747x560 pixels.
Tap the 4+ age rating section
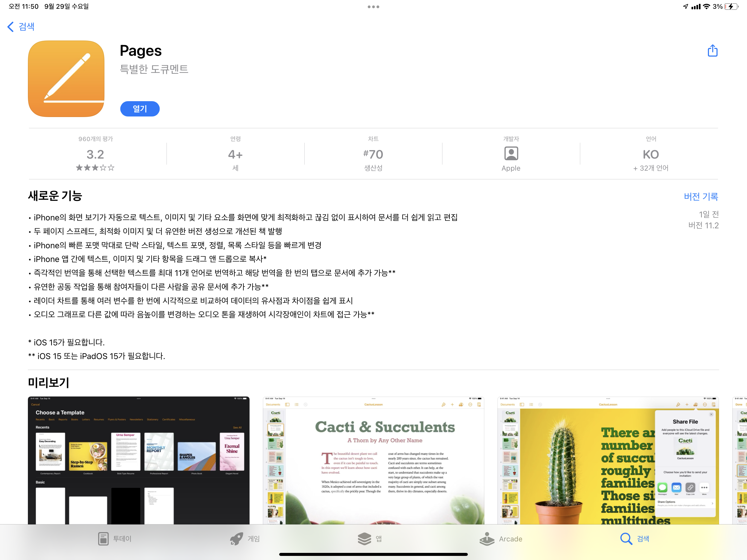[x=235, y=155]
